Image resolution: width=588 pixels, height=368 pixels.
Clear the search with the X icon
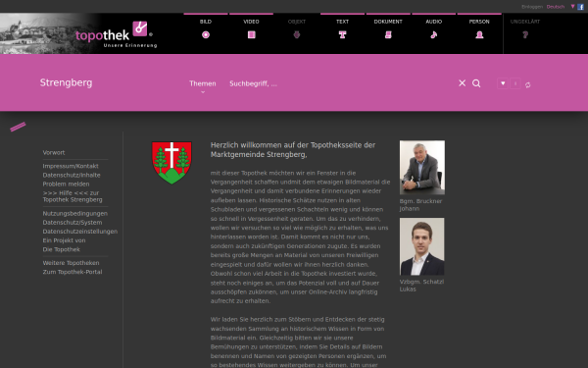tap(462, 83)
